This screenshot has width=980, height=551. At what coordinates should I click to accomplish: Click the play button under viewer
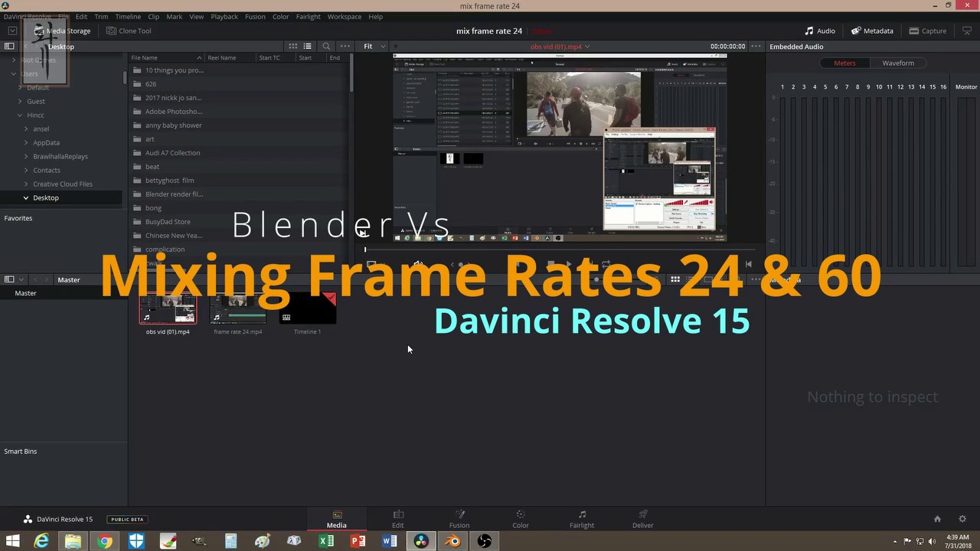[568, 264]
